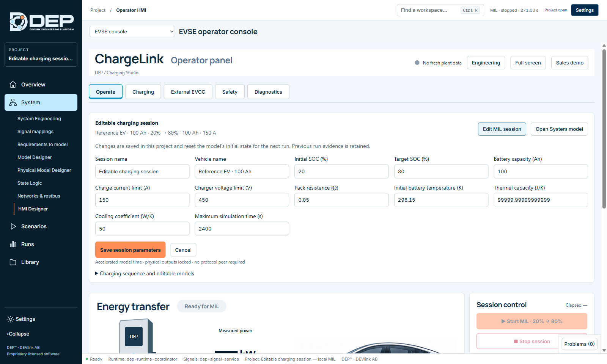
Task: Open Networks & restbus in sidebar
Action: (39, 196)
